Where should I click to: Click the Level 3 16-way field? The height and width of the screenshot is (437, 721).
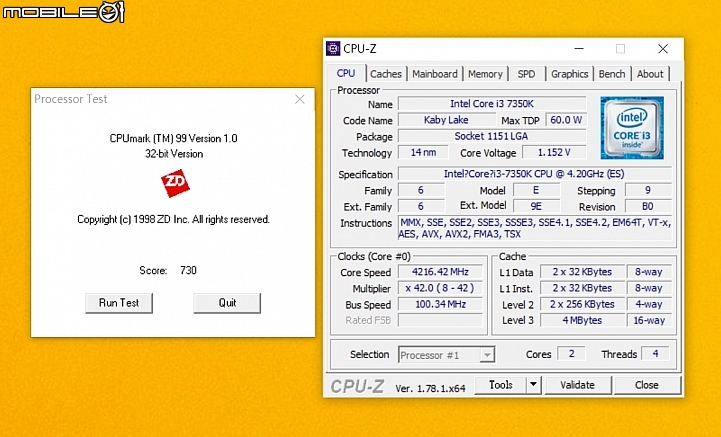[649, 320]
